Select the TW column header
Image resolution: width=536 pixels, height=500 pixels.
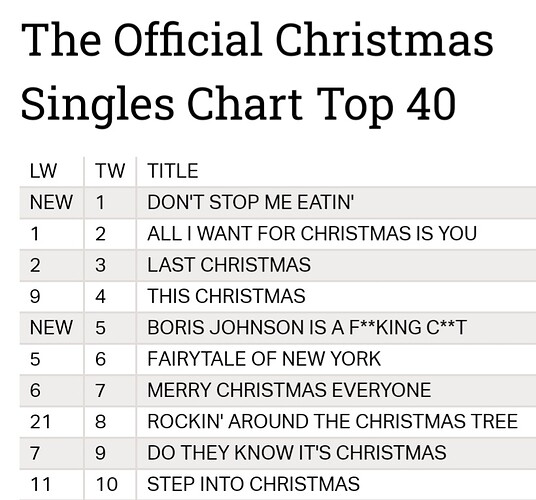110,171
